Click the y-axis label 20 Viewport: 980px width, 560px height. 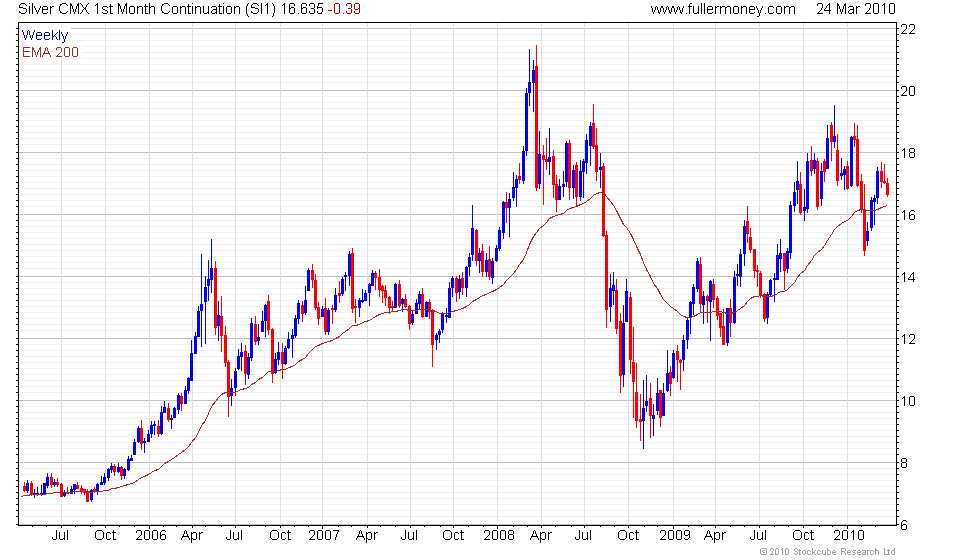(908, 91)
